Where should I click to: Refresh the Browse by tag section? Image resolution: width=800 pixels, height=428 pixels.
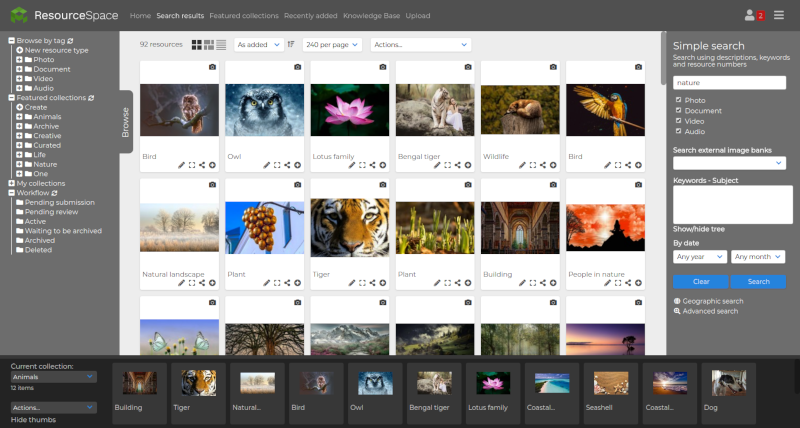[x=70, y=41]
